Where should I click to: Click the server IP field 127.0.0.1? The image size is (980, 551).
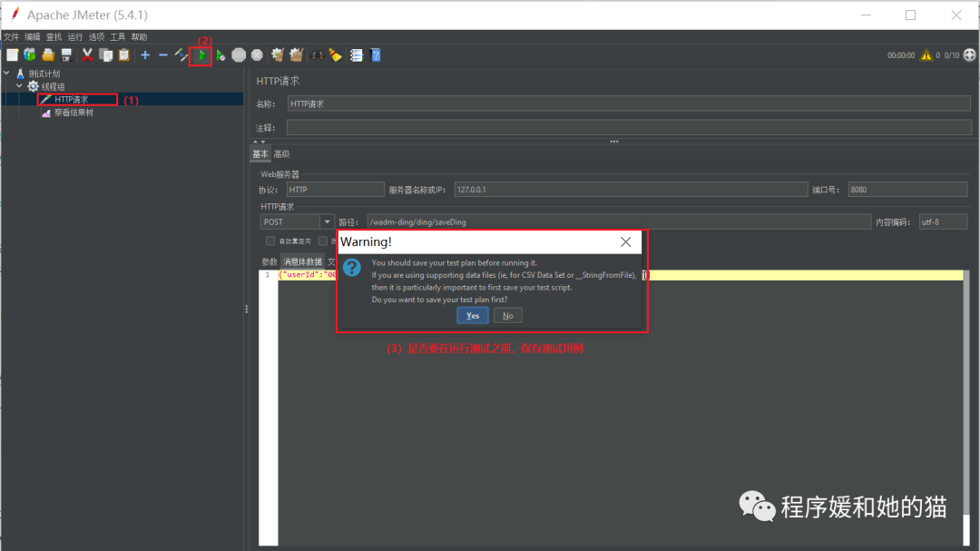(631, 190)
